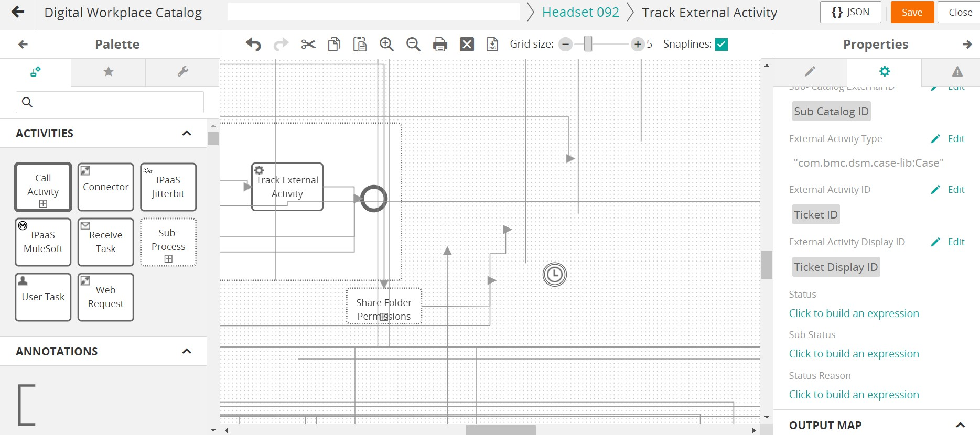Edit the External Activity ID
This screenshot has width=980, height=435.
click(948, 190)
